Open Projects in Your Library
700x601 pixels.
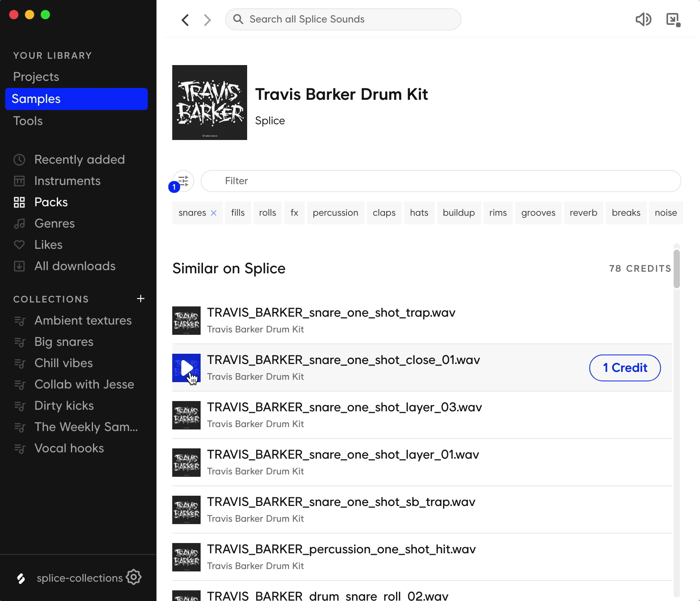tap(36, 77)
